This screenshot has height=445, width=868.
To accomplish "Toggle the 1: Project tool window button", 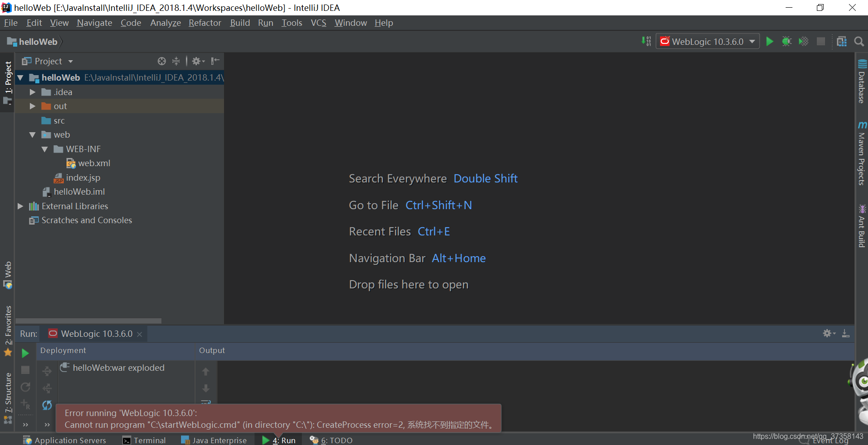I will click(8, 83).
